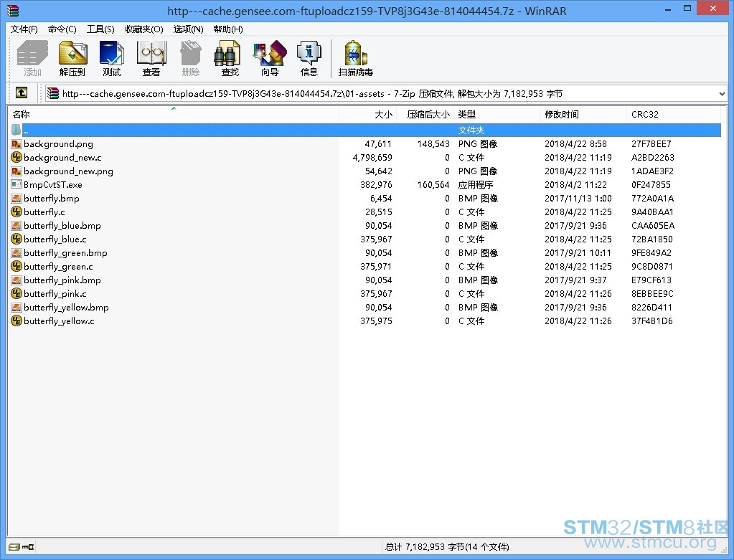Viewport: 734px width, 560px height.
Task: Click the 测试 (Test) toolbar icon
Action: coord(112,59)
